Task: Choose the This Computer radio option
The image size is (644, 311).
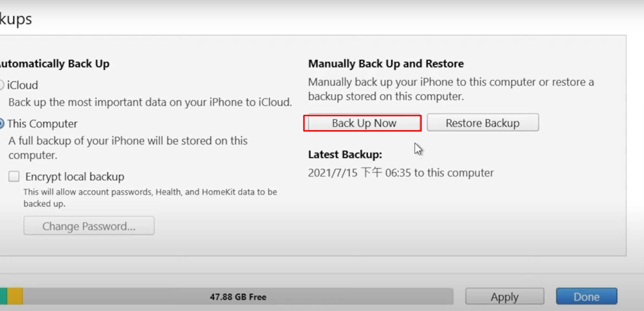Action: coord(1,124)
